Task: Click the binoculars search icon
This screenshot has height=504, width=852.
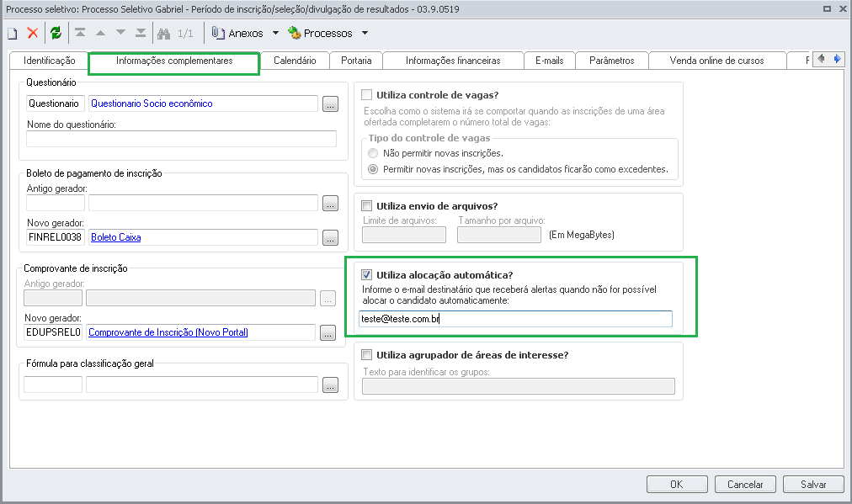Action: 163,34
